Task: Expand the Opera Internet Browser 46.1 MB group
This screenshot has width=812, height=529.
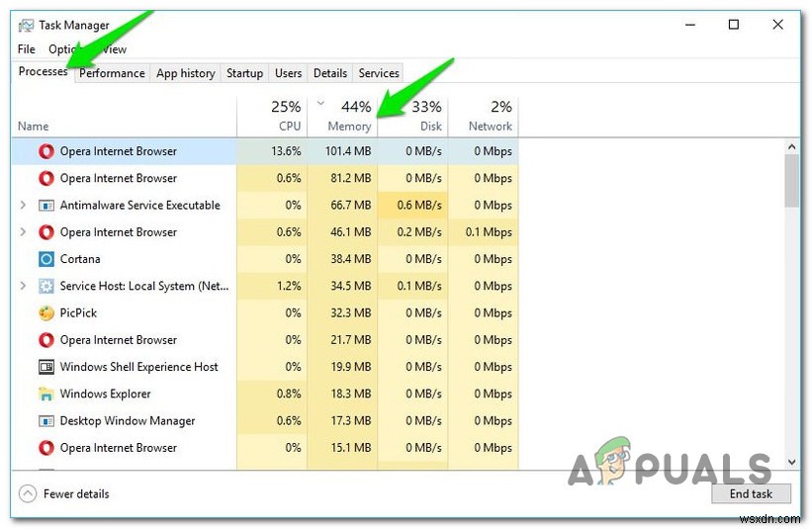Action: [x=23, y=232]
